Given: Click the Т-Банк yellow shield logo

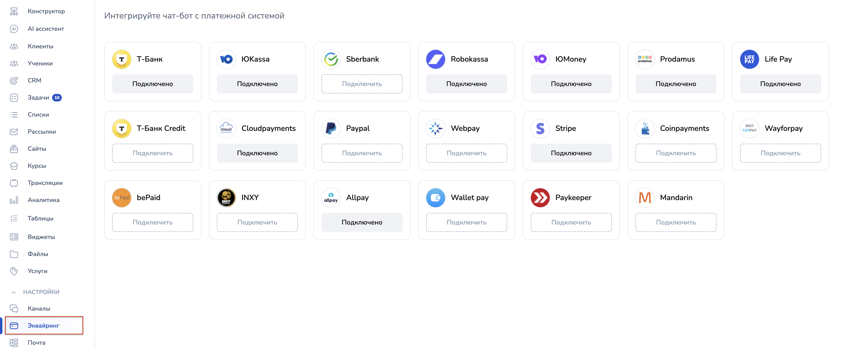Looking at the screenshot, I should (x=122, y=60).
